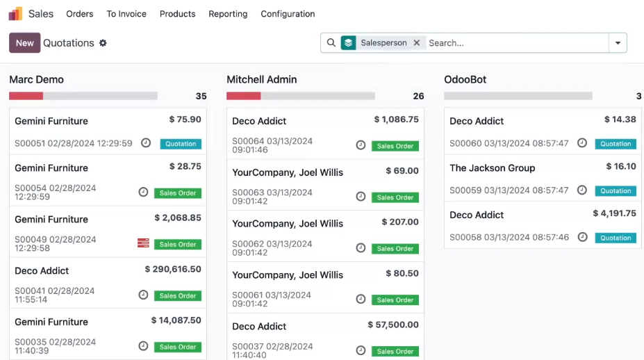The height and width of the screenshot is (360, 644).
Task: Click activity clock on order S00062
Action: (x=361, y=248)
